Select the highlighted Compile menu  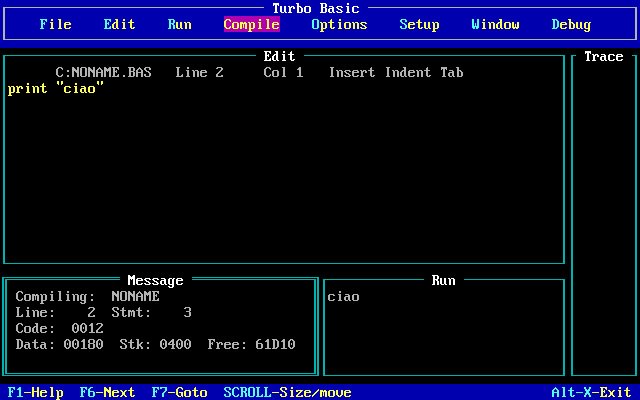(x=251, y=24)
